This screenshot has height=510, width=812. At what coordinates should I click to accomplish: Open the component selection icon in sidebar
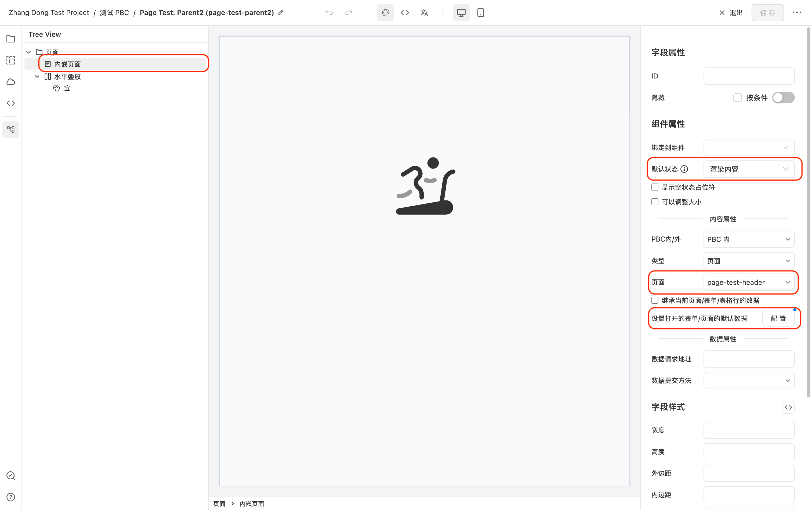pos(11,60)
